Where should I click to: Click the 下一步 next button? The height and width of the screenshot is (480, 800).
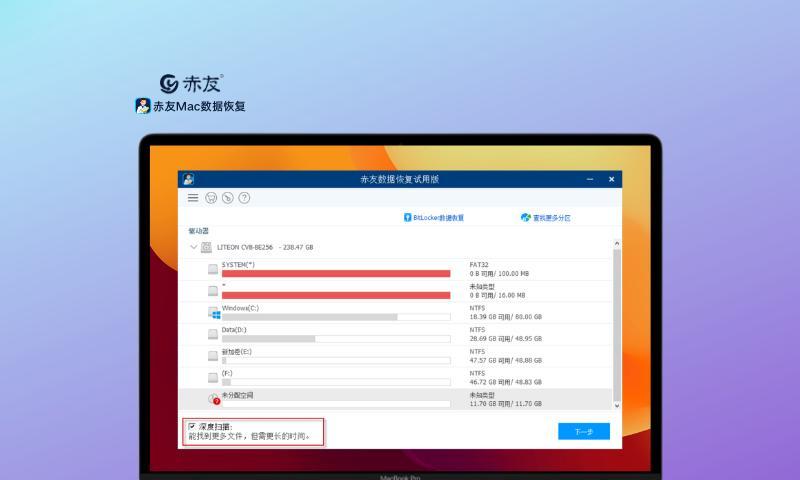[x=584, y=432]
